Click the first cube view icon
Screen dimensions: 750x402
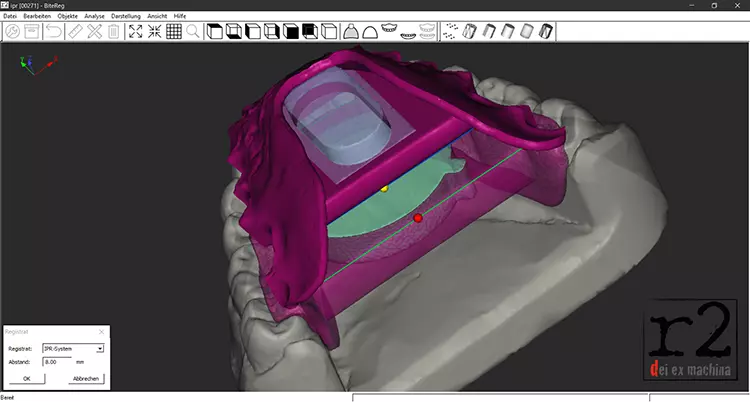coord(215,31)
